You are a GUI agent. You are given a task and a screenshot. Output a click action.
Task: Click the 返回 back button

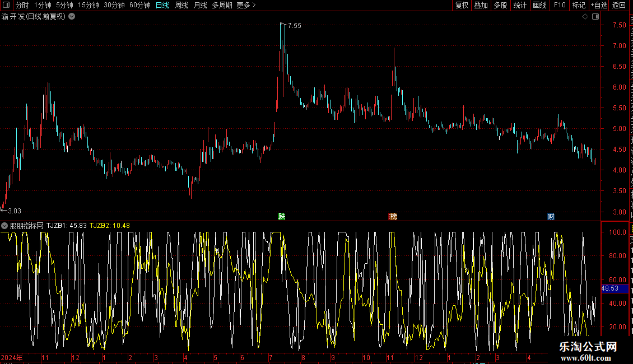[619, 5]
